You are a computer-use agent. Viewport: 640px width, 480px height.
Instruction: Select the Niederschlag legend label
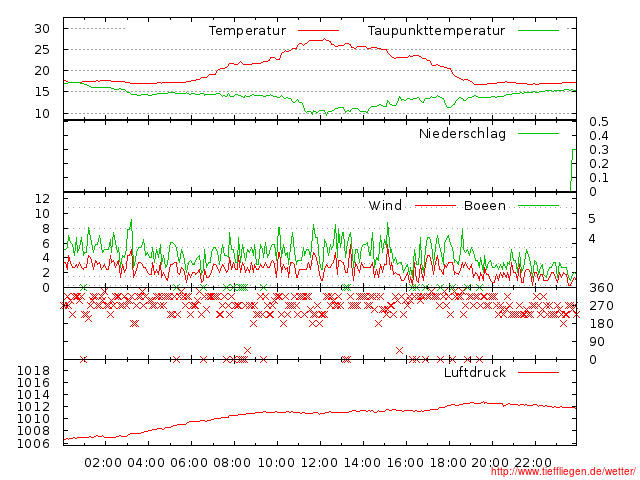pos(462,133)
